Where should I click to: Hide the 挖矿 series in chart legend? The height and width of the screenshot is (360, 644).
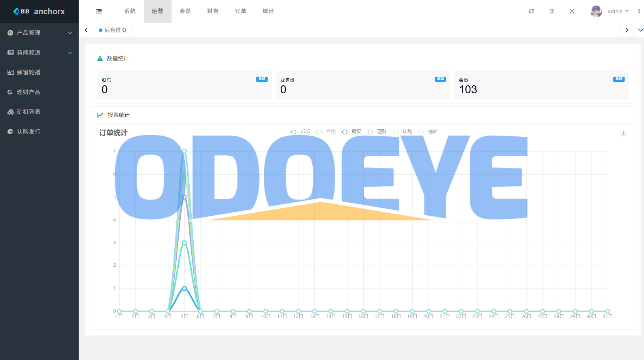tap(427, 132)
